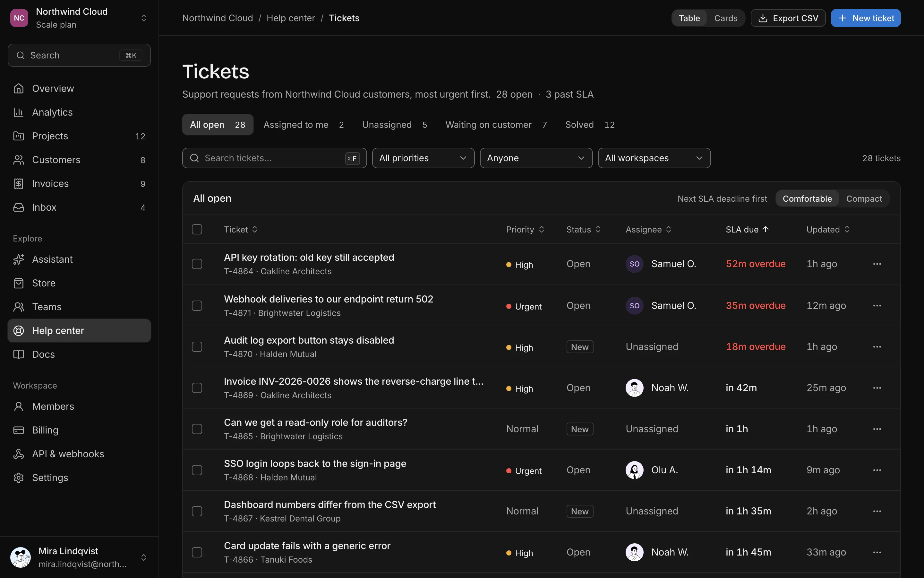This screenshot has width=924, height=578.
Task: Click the Export CSV button
Action: click(x=788, y=18)
